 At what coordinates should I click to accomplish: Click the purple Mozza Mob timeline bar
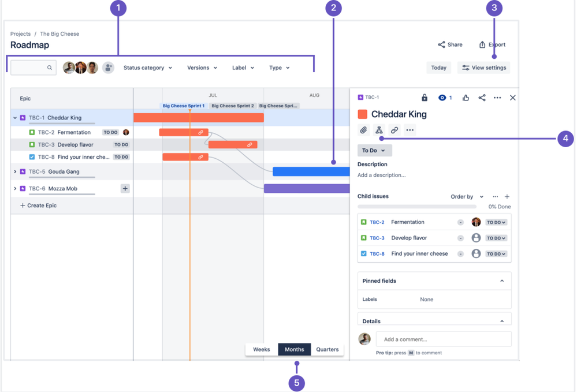point(307,188)
